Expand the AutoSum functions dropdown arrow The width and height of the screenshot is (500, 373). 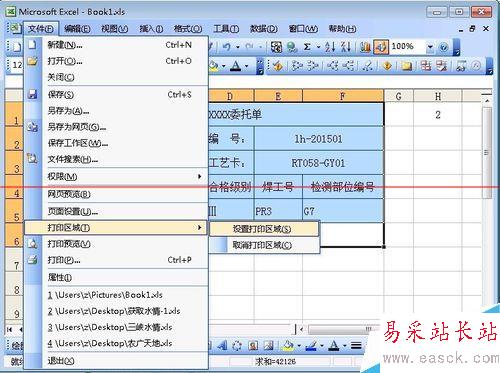point(318,47)
